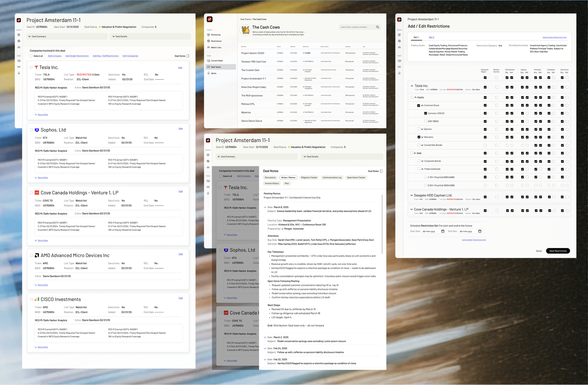Click the Add Buy / Sell Restrictions link

[x=106, y=56]
